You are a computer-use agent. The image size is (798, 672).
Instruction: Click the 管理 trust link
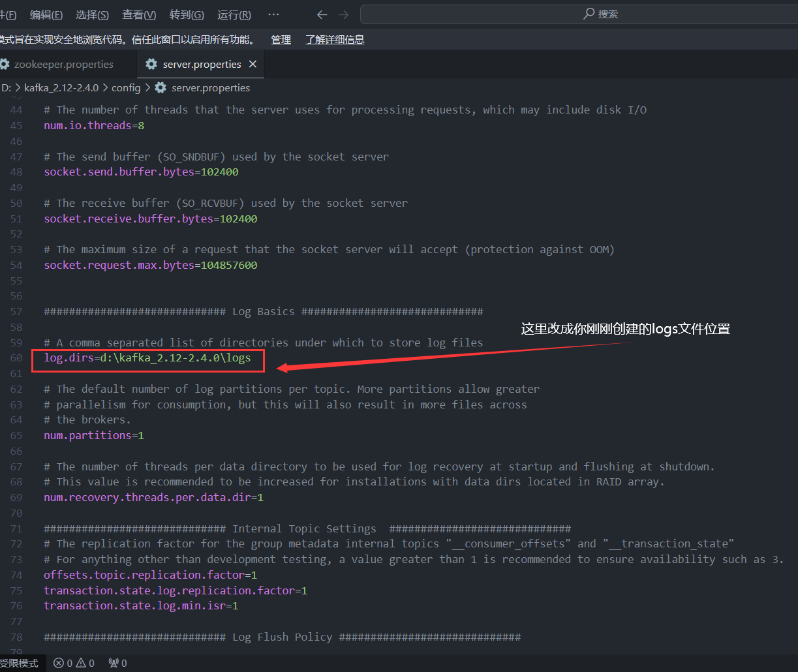(281, 40)
